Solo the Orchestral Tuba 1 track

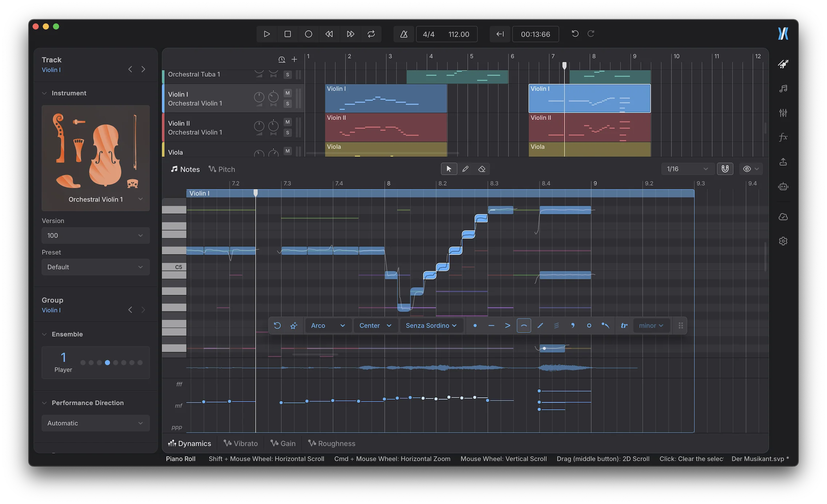coord(288,74)
